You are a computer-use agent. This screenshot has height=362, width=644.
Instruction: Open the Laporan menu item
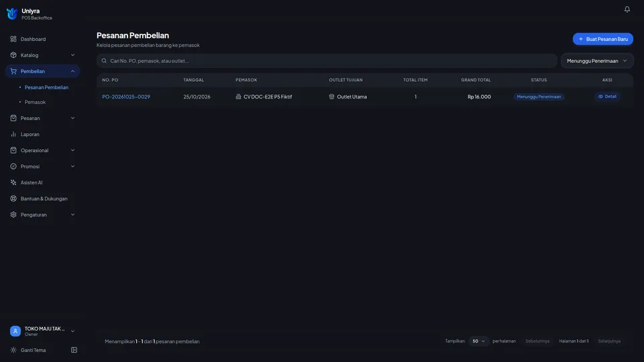pos(43,134)
